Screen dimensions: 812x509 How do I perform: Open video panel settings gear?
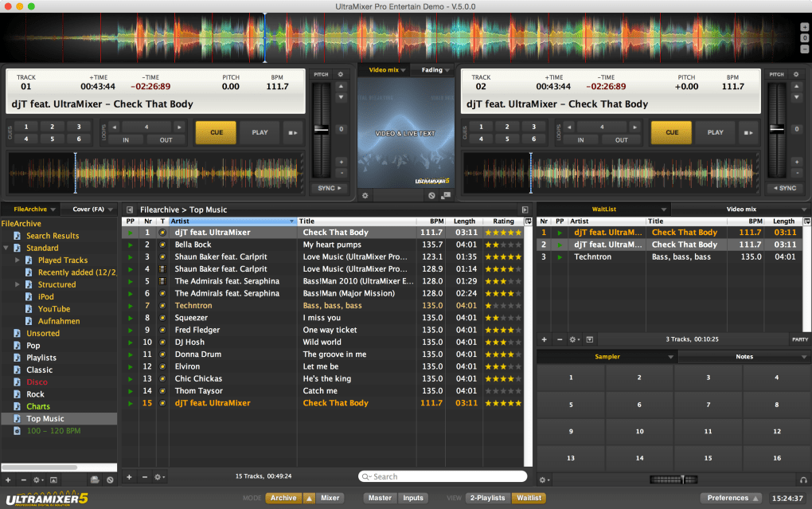365,194
